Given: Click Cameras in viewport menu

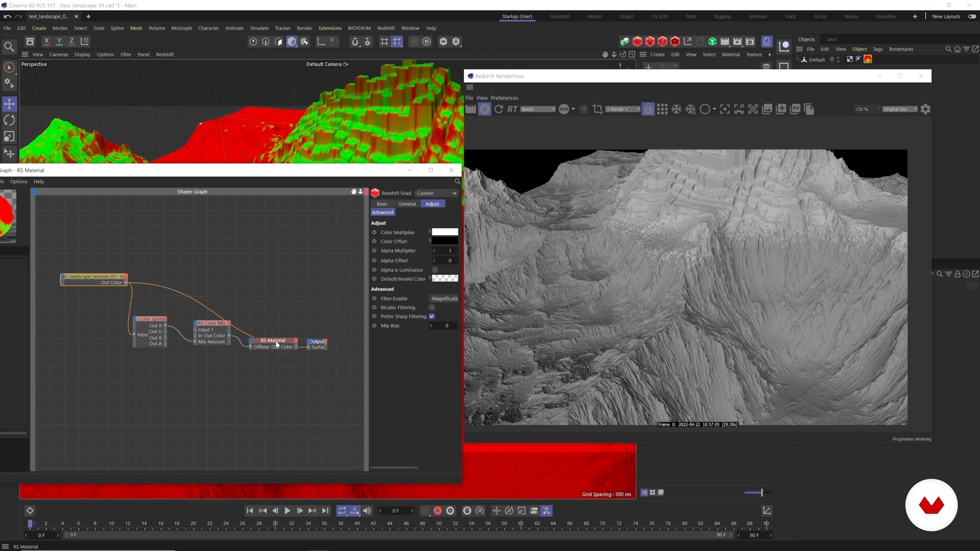Looking at the screenshot, I should [59, 55].
